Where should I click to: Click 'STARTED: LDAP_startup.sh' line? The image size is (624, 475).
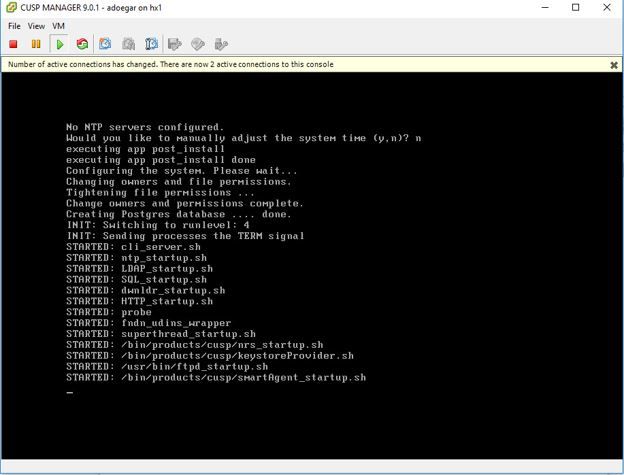coord(140,269)
